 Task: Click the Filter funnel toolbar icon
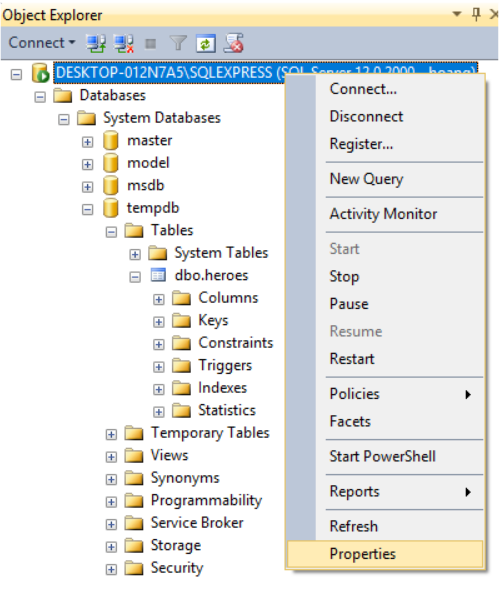(178, 43)
